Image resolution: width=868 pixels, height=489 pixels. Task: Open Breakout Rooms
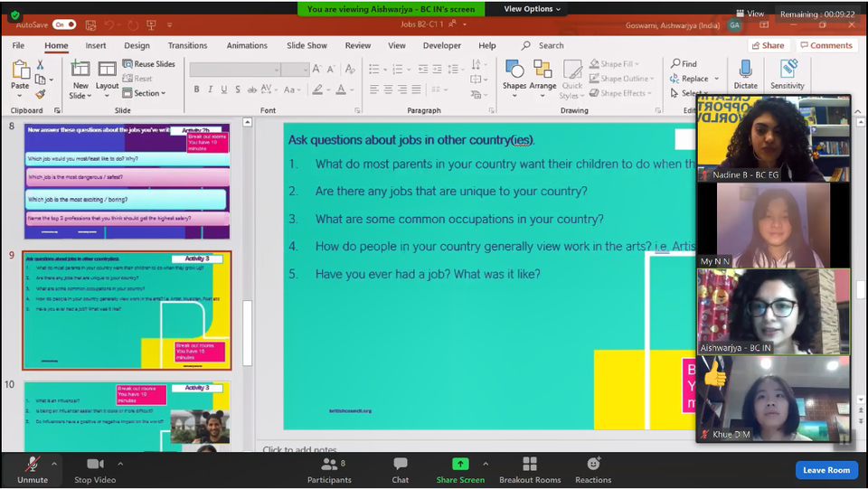530,465
